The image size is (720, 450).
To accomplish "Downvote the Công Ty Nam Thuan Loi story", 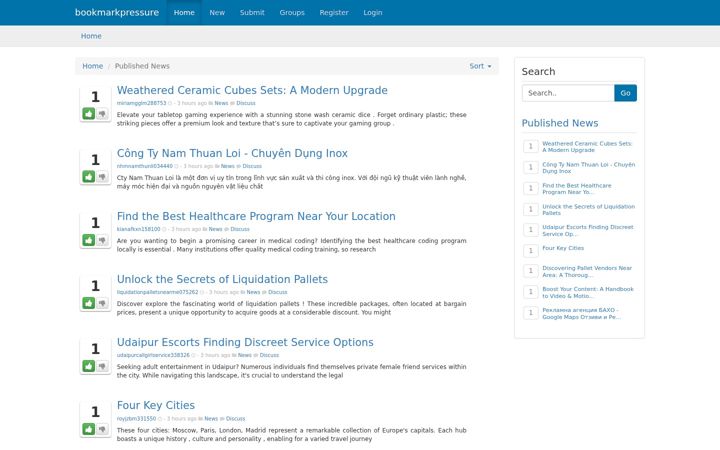I will [102, 176].
